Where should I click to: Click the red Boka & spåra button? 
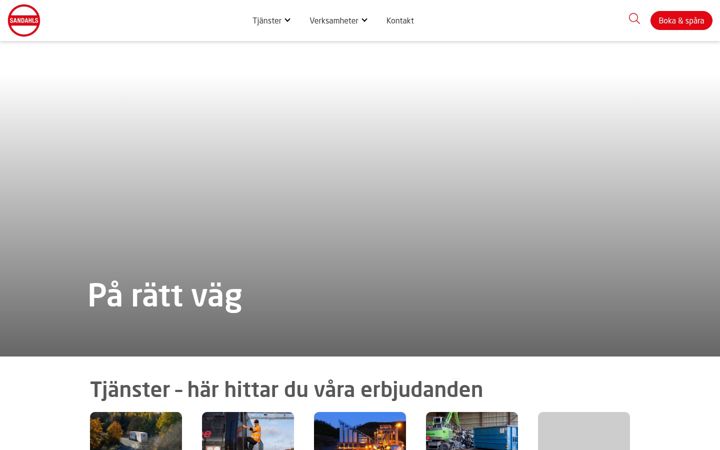point(681,21)
